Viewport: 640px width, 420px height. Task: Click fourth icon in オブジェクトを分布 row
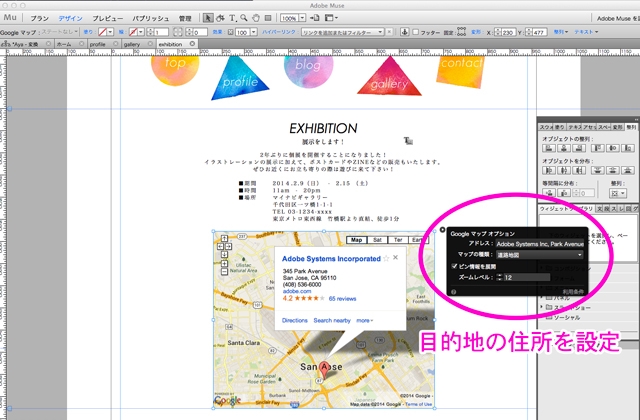pos(598,170)
